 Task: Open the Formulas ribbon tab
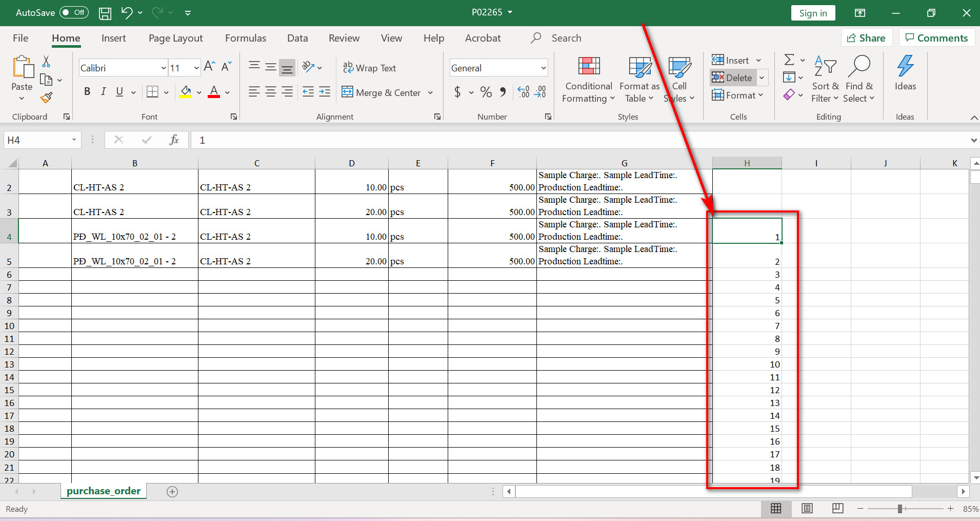pos(245,38)
